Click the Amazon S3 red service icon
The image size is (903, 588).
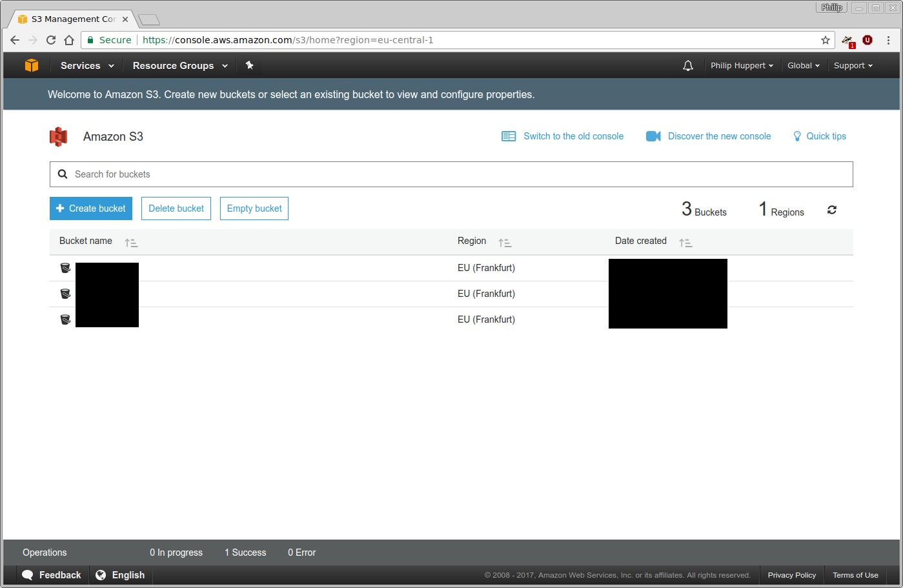point(59,137)
